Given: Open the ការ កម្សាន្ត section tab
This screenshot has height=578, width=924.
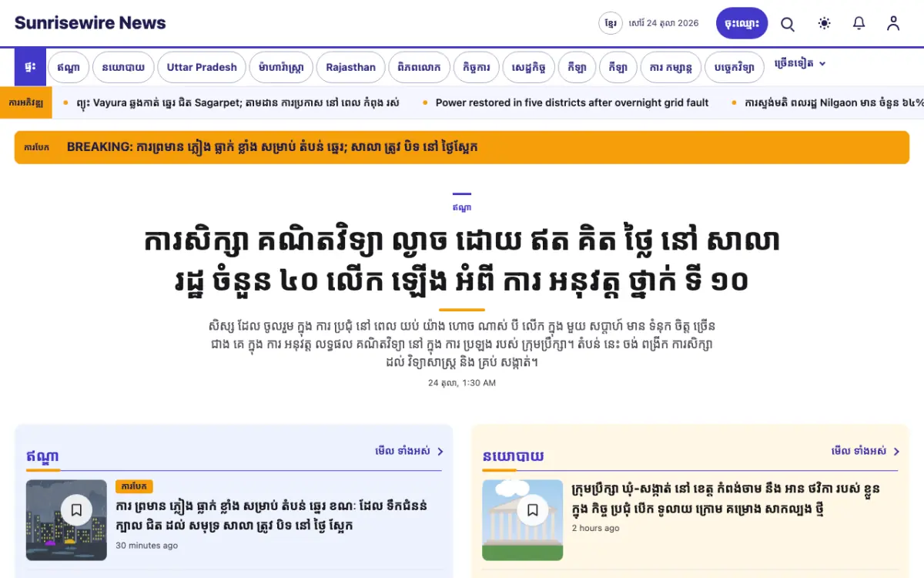Looking at the screenshot, I should (671, 67).
